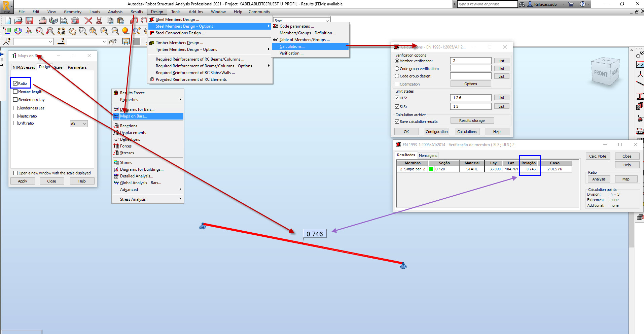The height and width of the screenshot is (334, 644).
Task: Click the Pan hand icon
Action: [72, 31]
